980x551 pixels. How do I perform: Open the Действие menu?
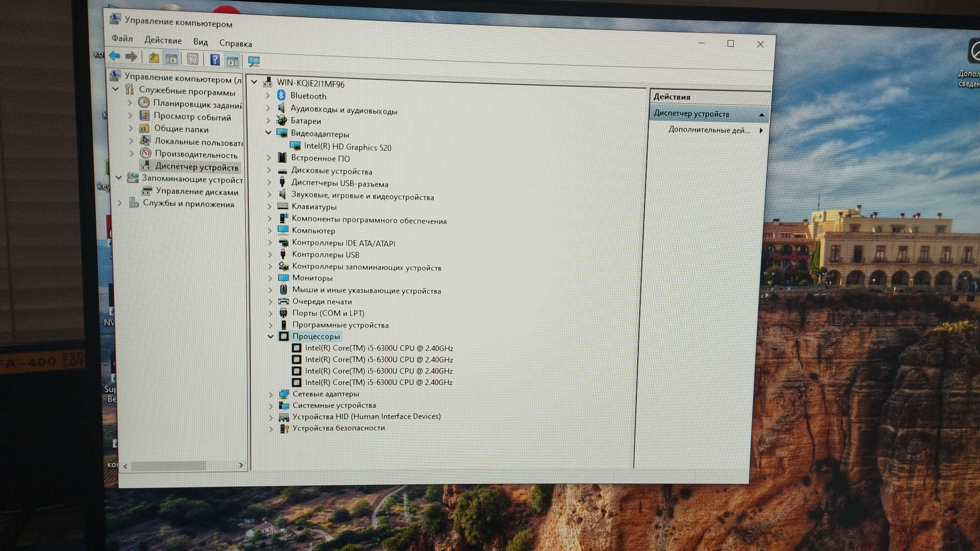point(163,40)
